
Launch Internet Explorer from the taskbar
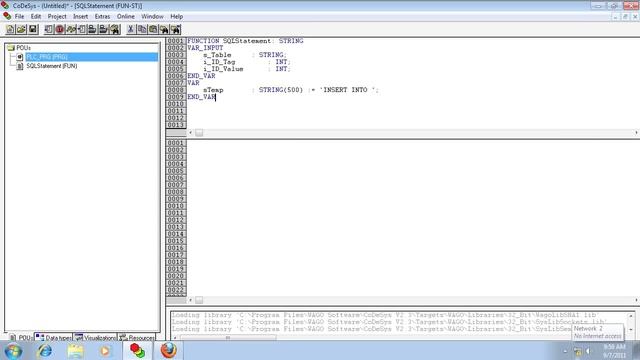45,351
